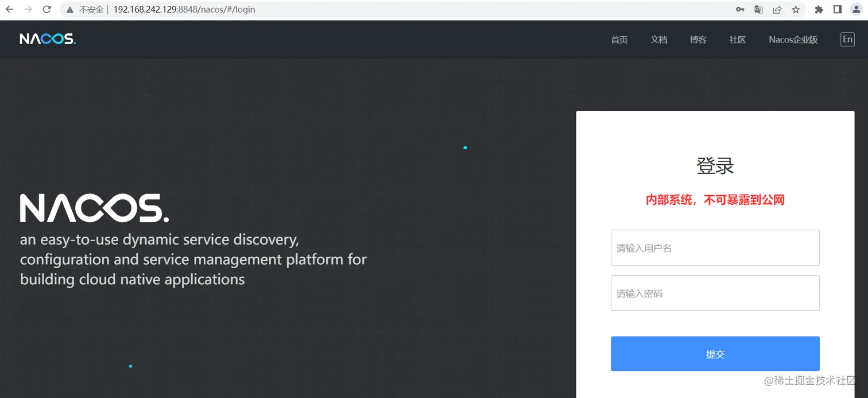The width and height of the screenshot is (868, 398).
Task: Reload the page with the refresh icon
Action: [47, 9]
